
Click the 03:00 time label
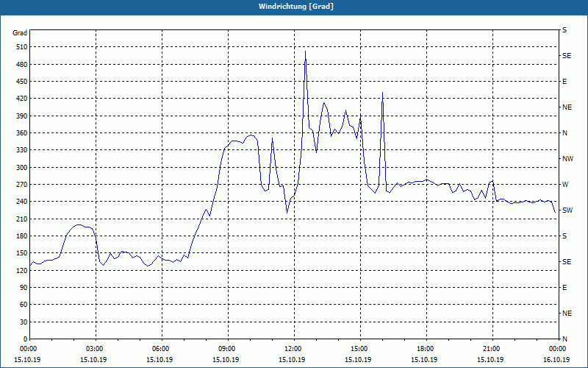pyautogui.click(x=96, y=349)
